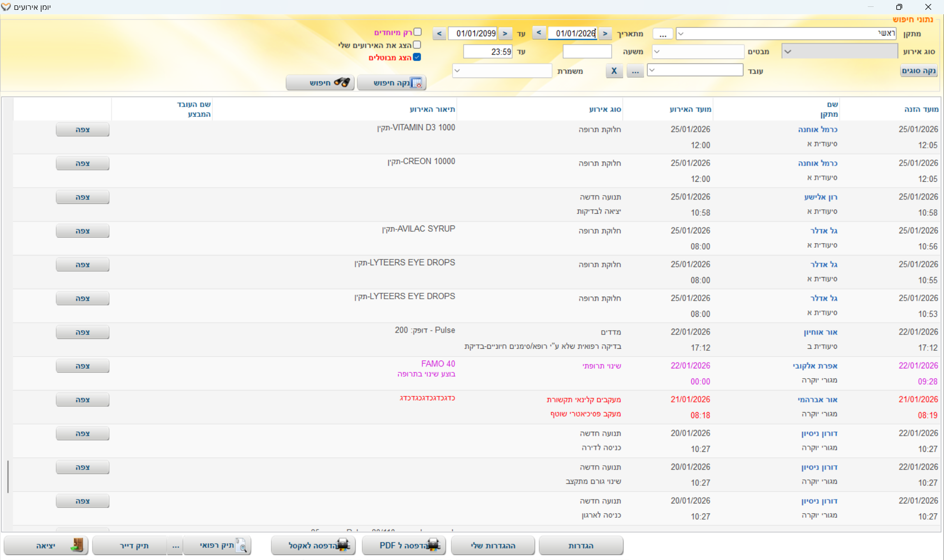Click the X button to clear the employee field
Viewport: 944px width, 560px height.
[x=614, y=71]
